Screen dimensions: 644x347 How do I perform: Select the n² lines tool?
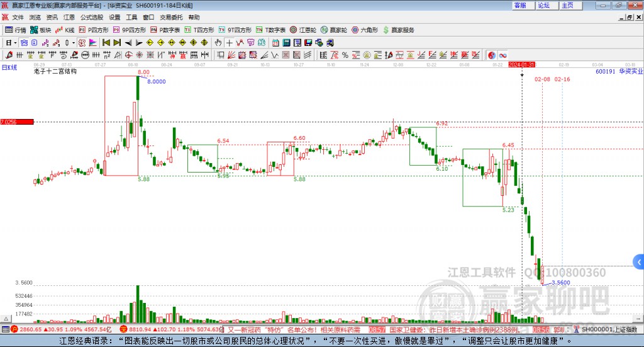coord(107,55)
